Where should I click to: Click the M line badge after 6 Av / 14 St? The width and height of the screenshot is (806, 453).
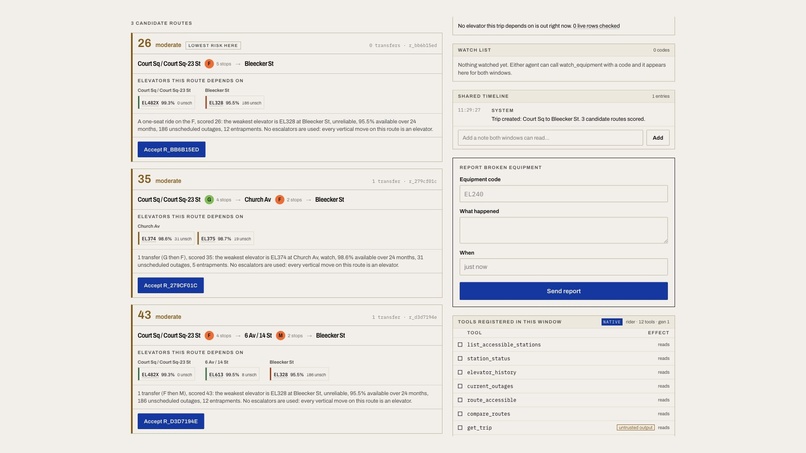[281, 335]
